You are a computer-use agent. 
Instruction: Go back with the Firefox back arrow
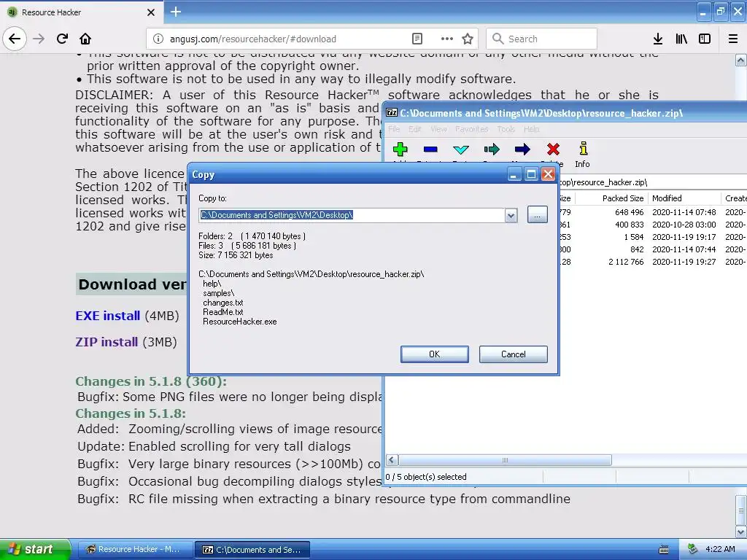[x=15, y=39]
